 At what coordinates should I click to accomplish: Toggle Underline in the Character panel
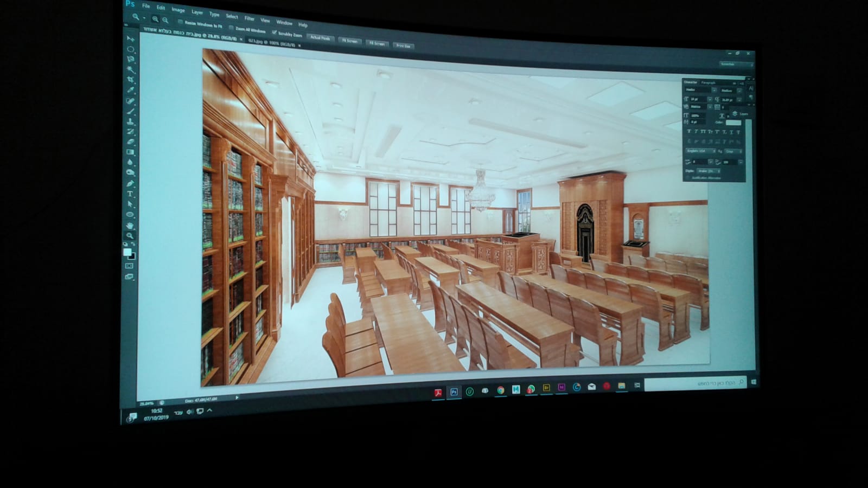coord(731,132)
